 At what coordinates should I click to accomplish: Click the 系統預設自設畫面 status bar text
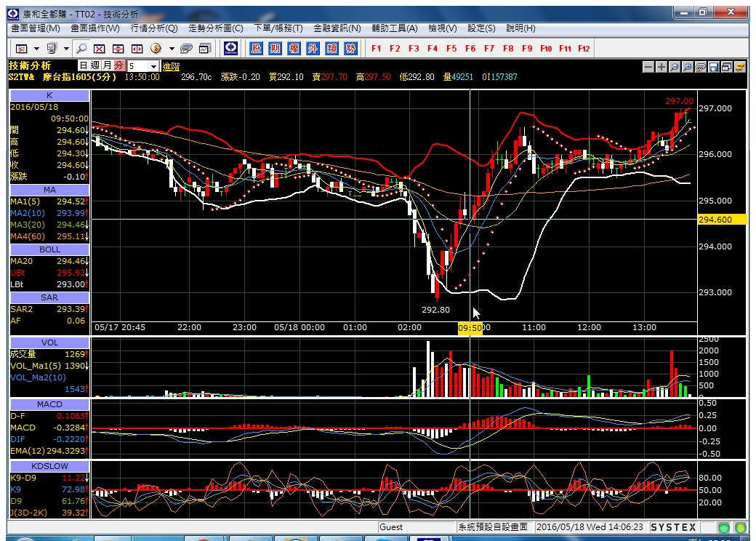point(493,527)
